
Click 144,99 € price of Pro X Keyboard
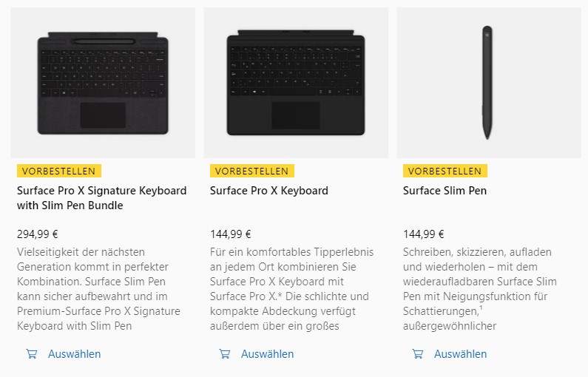click(231, 234)
